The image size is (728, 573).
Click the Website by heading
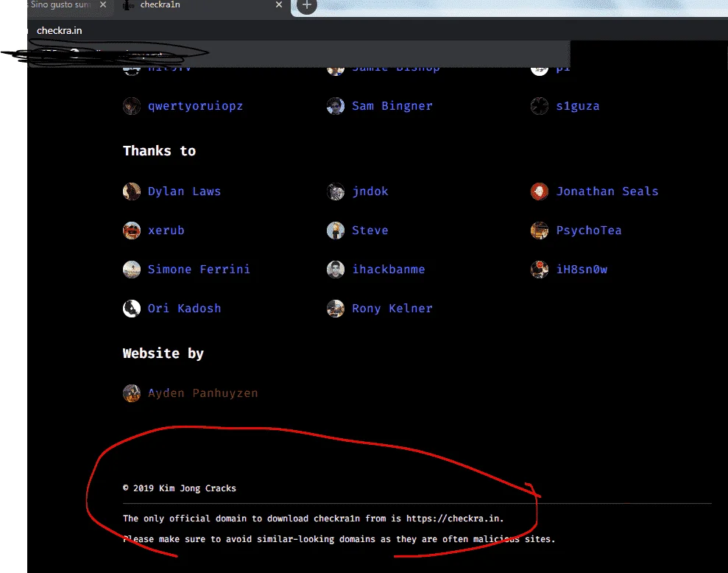click(163, 354)
